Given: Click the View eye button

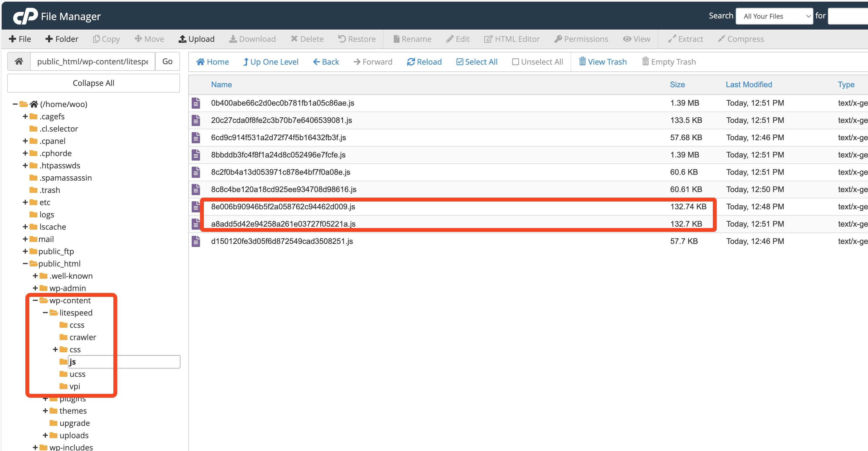Looking at the screenshot, I should pyautogui.click(x=637, y=39).
